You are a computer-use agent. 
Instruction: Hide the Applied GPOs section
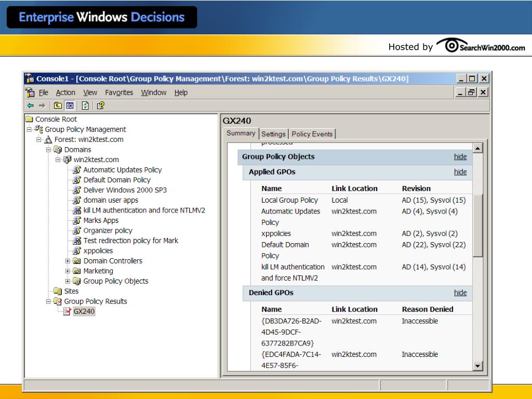pos(460,171)
